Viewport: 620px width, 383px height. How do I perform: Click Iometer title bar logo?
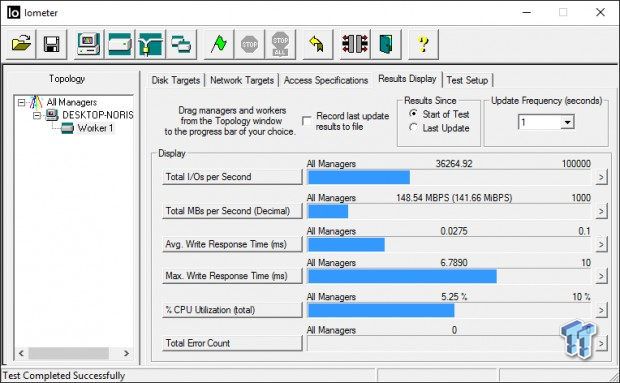point(13,13)
